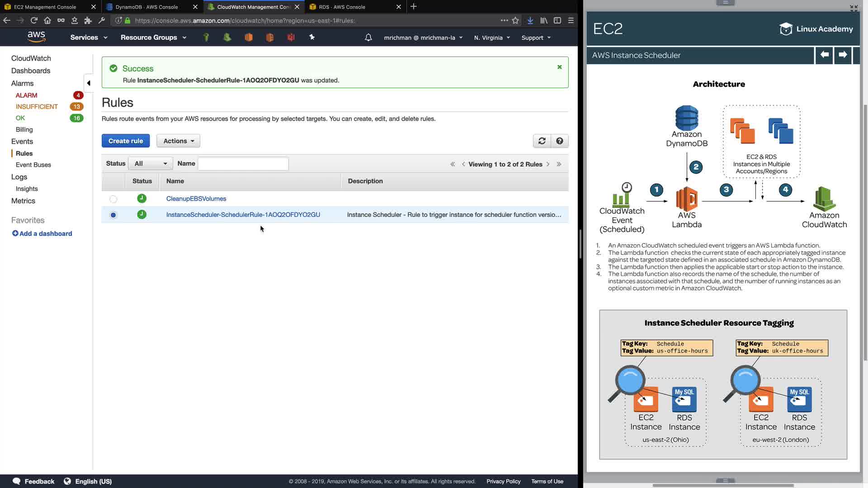Go to next slide arrow
Viewport: 868px width, 488px height.
(843, 55)
